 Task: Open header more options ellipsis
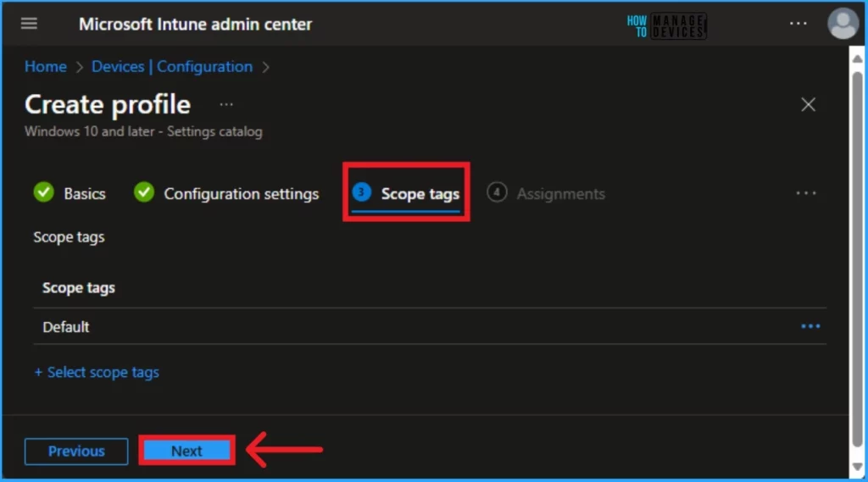click(798, 23)
